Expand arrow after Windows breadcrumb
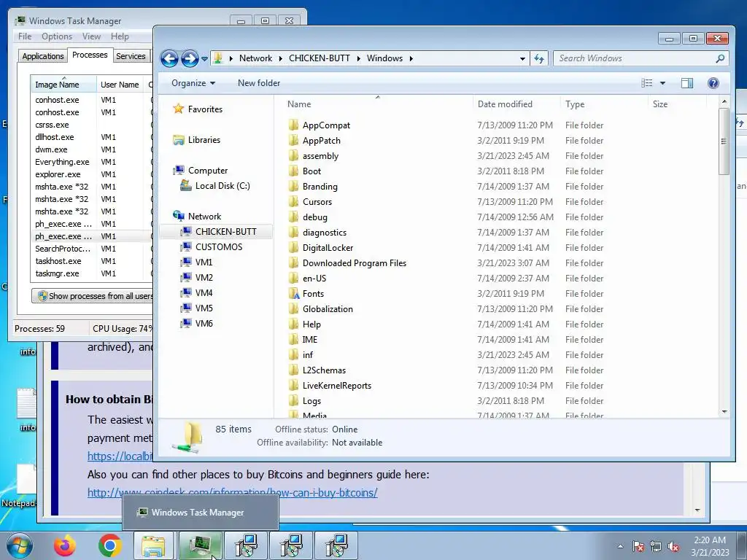 coord(411,58)
